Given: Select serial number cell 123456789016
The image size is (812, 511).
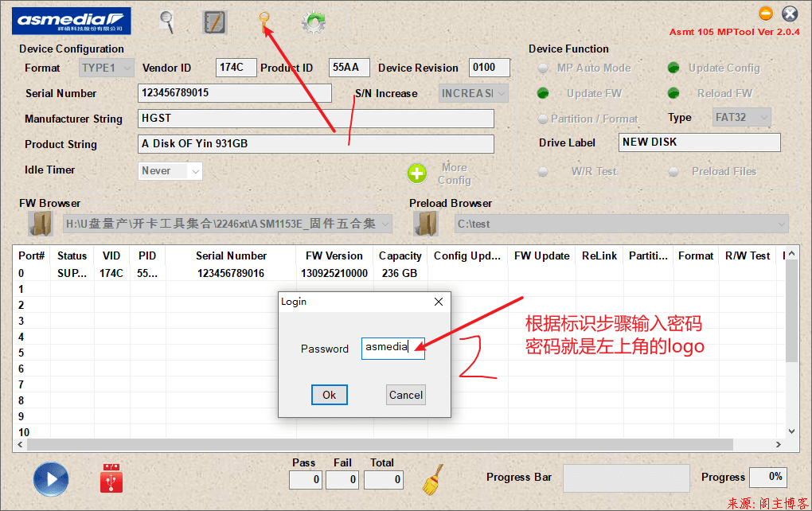Looking at the screenshot, I should tap(231, 273).
